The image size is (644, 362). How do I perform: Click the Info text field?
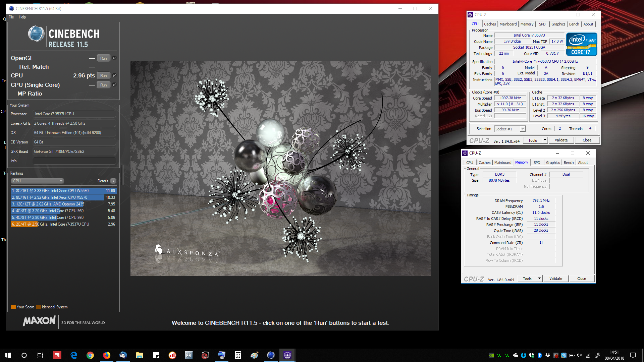point(74,161)
